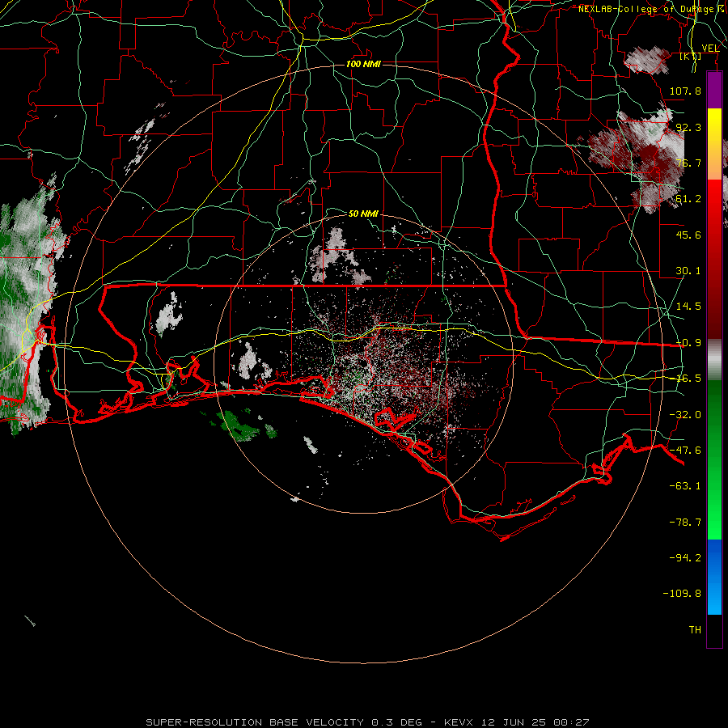Click the TH threshold label
The height and width of the screenshot is (728, 728).
[x=695, y=630]
